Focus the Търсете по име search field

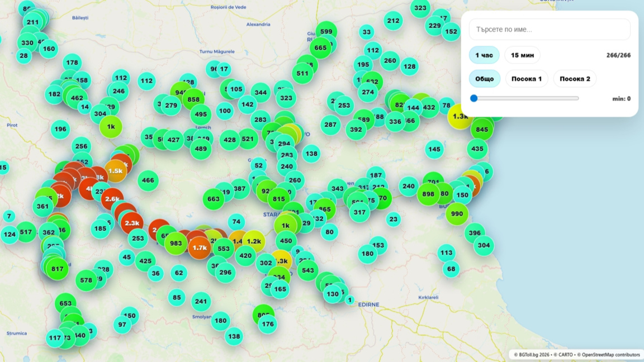coord(550,30)
